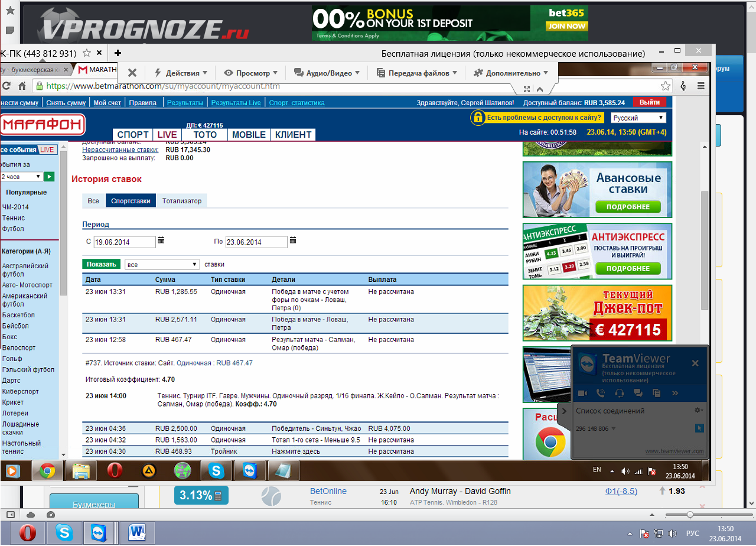This screenshot has width=756, height=546.
Task: Bookmark page with Chrome star icon
Action: pos(666,86)
